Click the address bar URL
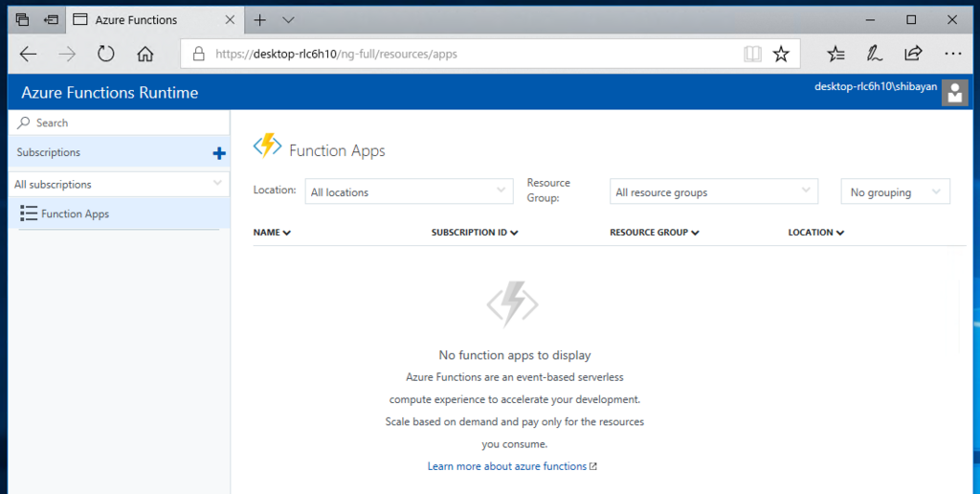The width and height of the screenshot is (980, 494). pyautogui.click(x=336, y=55)
